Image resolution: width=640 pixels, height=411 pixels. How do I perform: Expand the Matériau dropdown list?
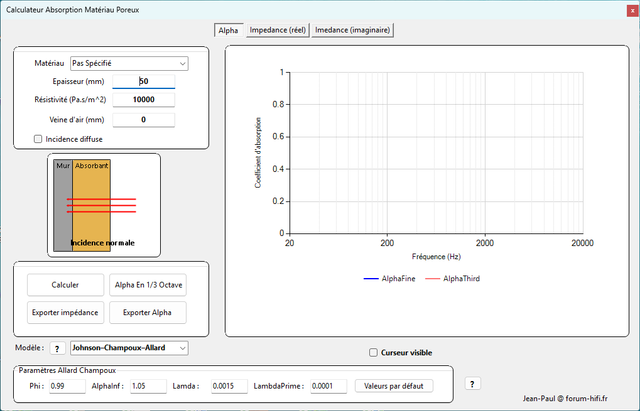tap(182, 64)
